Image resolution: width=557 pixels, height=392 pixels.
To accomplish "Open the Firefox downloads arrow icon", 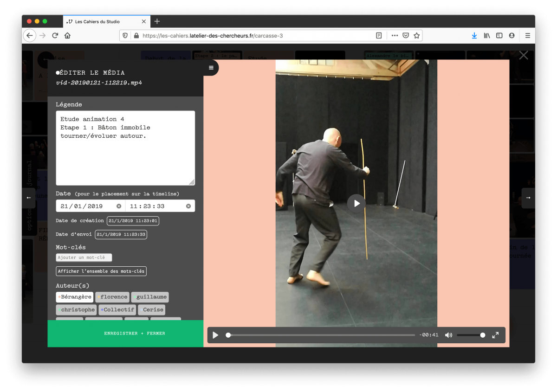I will pos(474,36).
